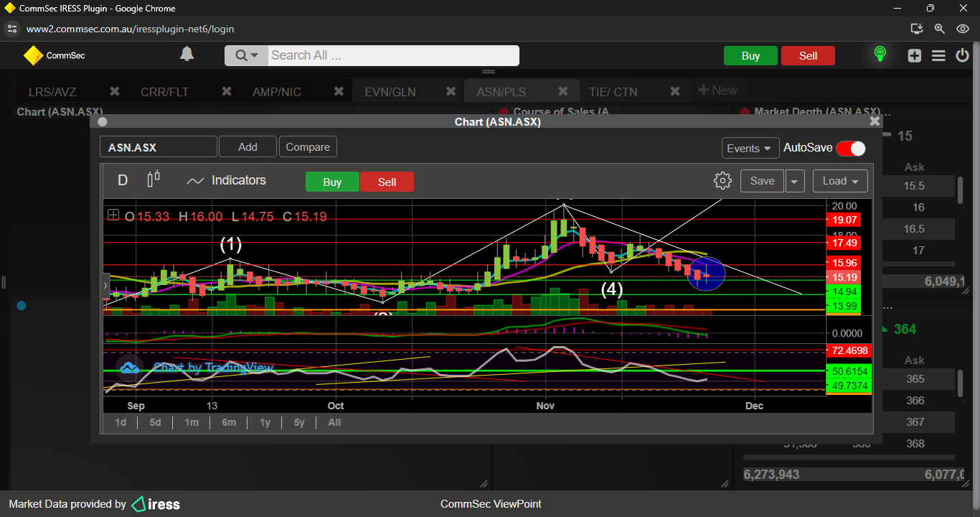The image size is (980, 517).
Task: Click the Compare button
Action: click(x=308, y=147)
